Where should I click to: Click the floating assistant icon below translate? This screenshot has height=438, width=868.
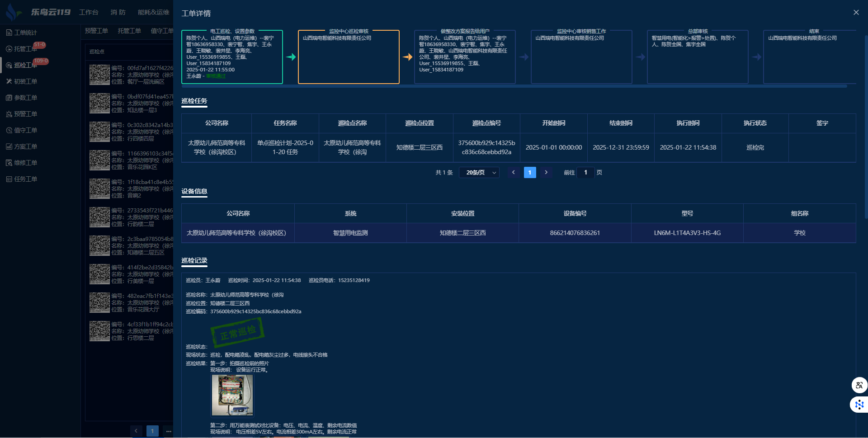pos(859,405)
